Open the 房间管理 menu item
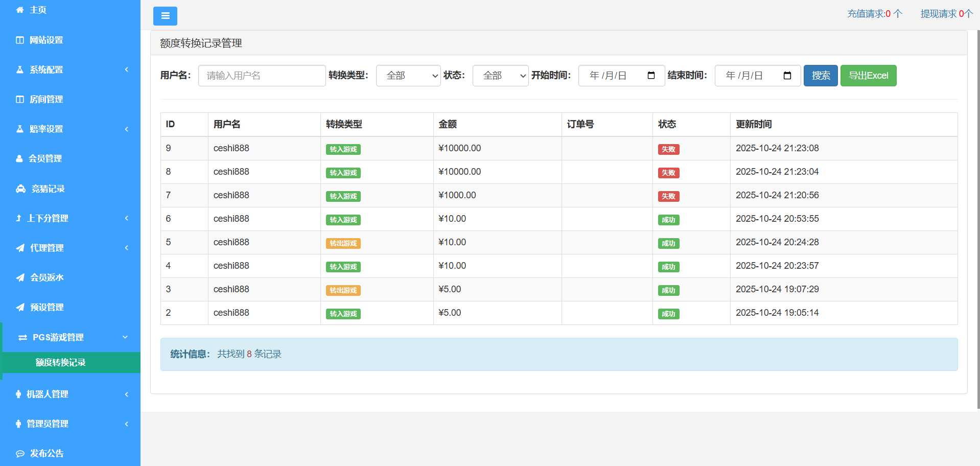980x466 pixels. click(46, 99)
